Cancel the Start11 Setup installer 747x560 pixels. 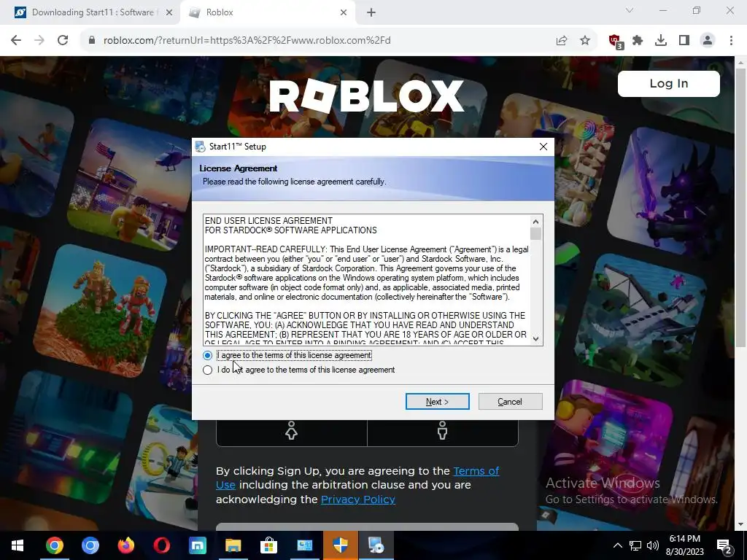point(510,402)
